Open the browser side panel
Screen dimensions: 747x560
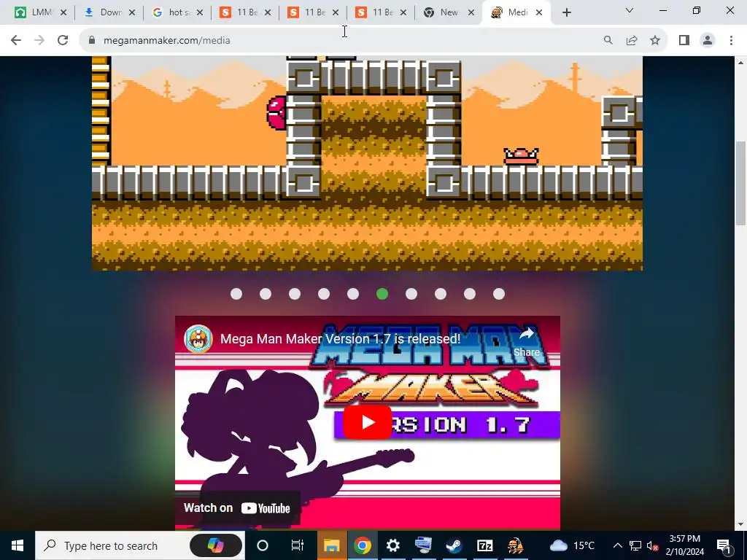(684, 41)
